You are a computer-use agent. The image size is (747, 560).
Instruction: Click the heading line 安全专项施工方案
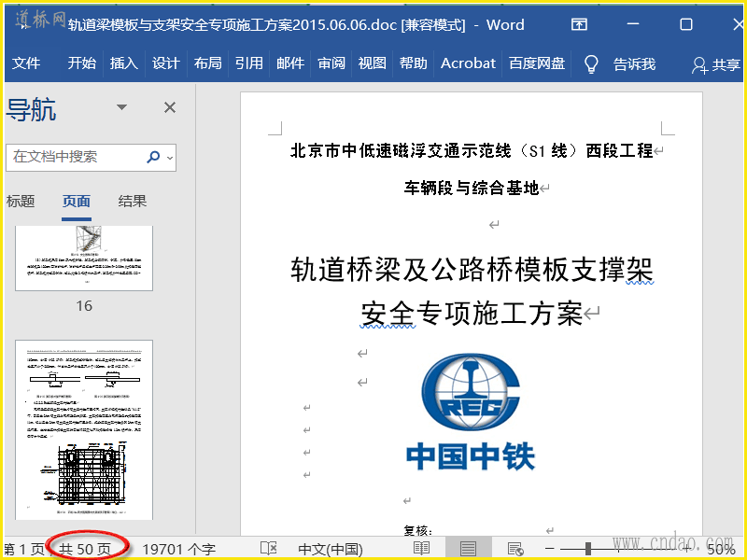(472, 314)
